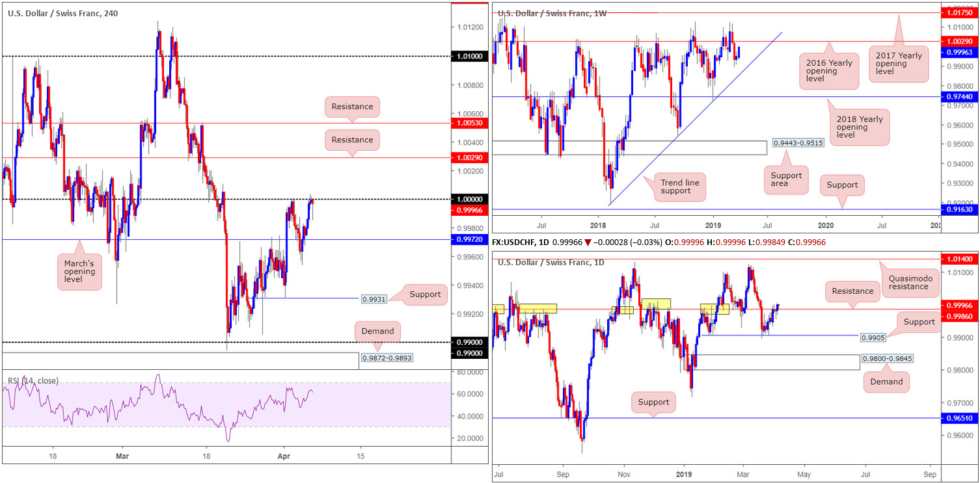Select the blue 0.97440 price tag
This screenshot has width=980, height=483.
[960, 96]
